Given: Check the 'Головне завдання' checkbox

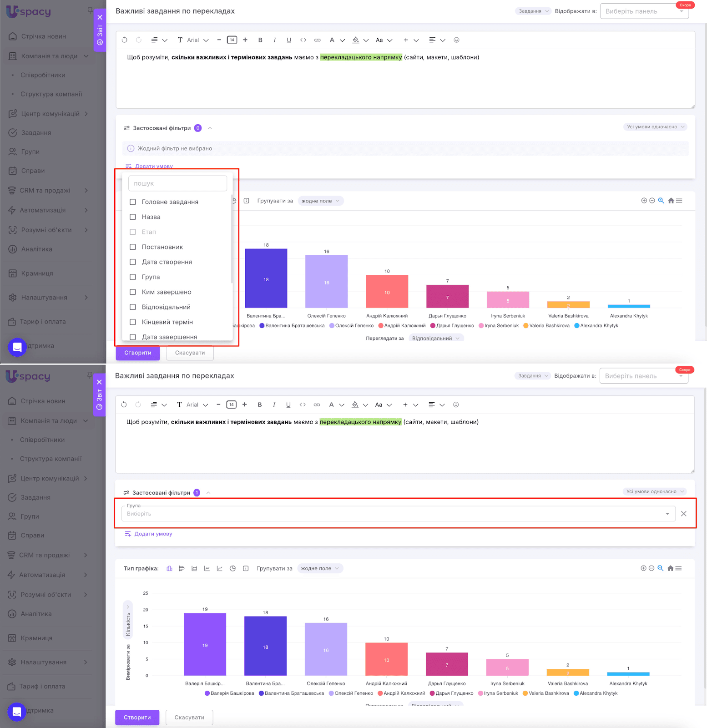Looking at the screenshot, I should (x=133, y=202).
